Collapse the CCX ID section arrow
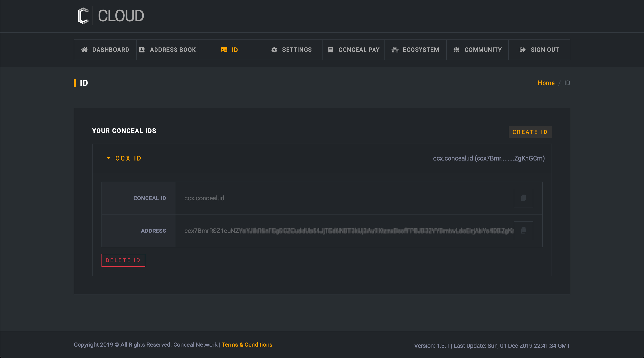 pyautogui.click(x=109, y=158)
